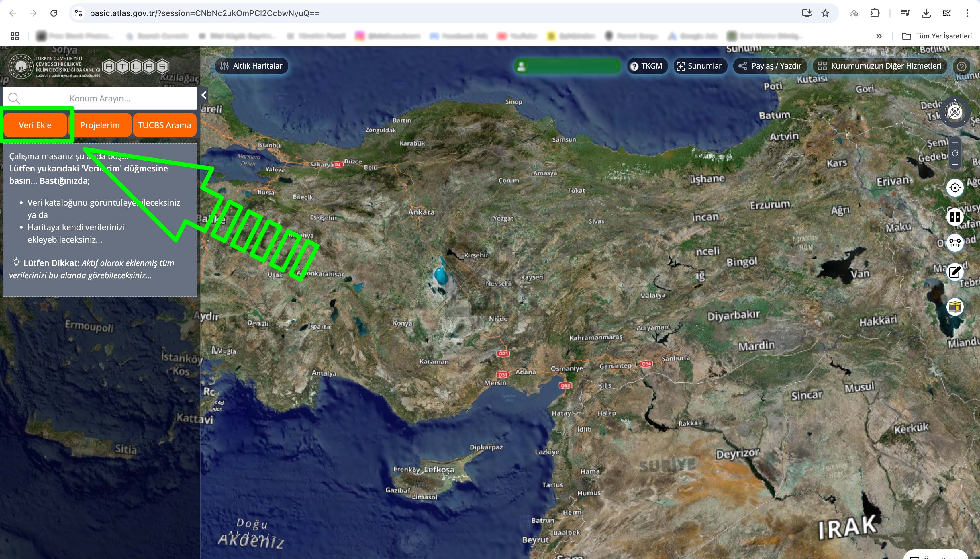
Task: Click the Veri Ekle button
Action: pyautogui.click(x=35, y=125)
